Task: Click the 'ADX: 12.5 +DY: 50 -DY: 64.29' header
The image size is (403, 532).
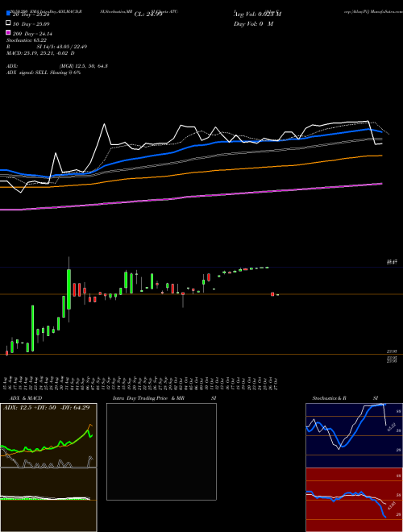Action: point(47,408)
